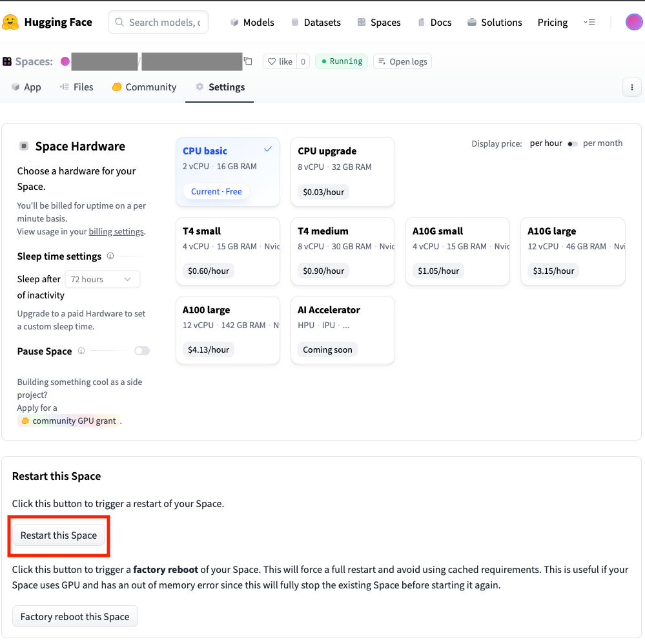This screenshot has width=645, height=644.
Task: Switch to the Files tab
Action: 76,87
